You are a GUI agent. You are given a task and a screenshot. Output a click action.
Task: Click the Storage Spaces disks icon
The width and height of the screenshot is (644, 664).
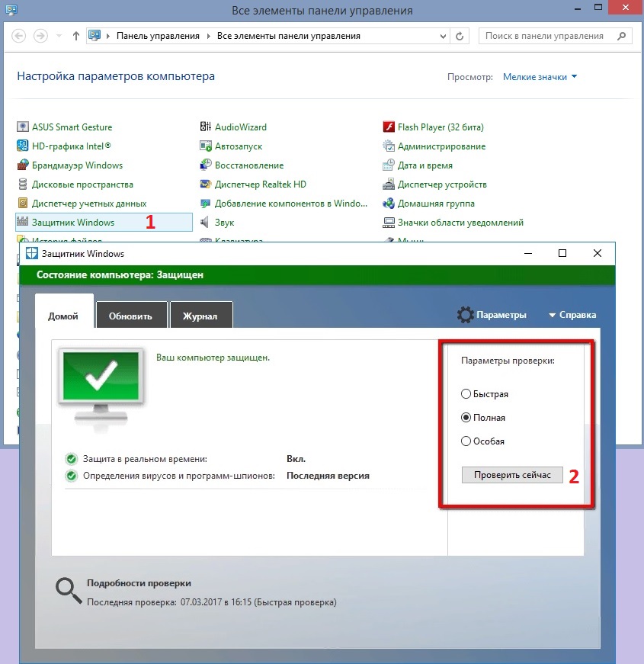[x=22, y=184]
